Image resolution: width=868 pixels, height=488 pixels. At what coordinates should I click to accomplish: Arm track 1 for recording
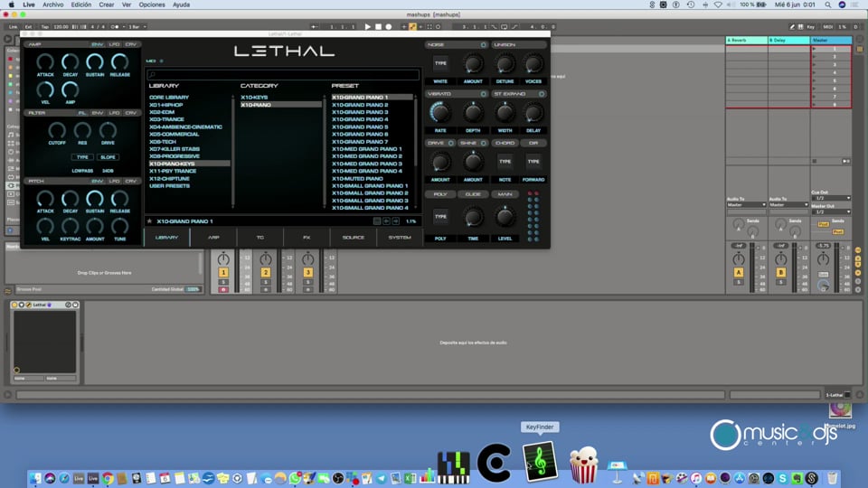pos(223,289)
